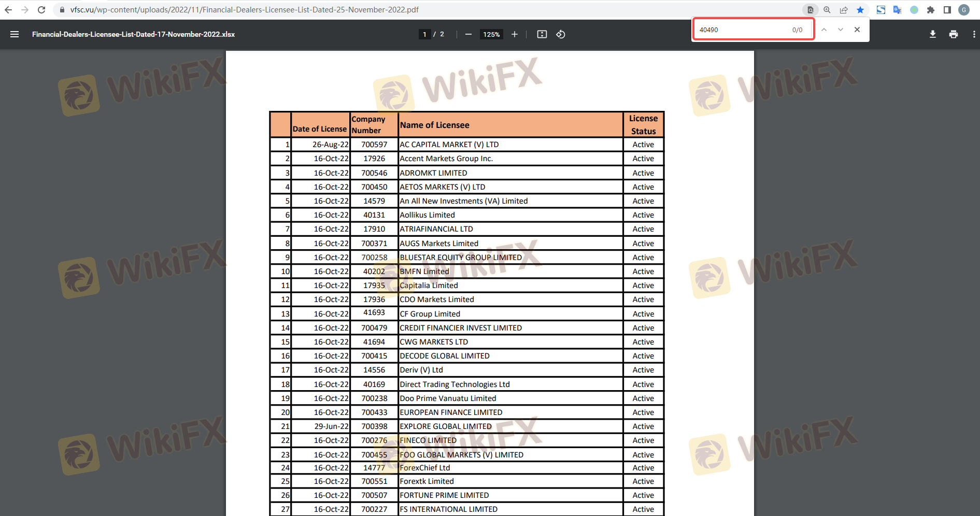The image size is (980, 516).
Task: Print the PDF document
Action: point(954,34)
